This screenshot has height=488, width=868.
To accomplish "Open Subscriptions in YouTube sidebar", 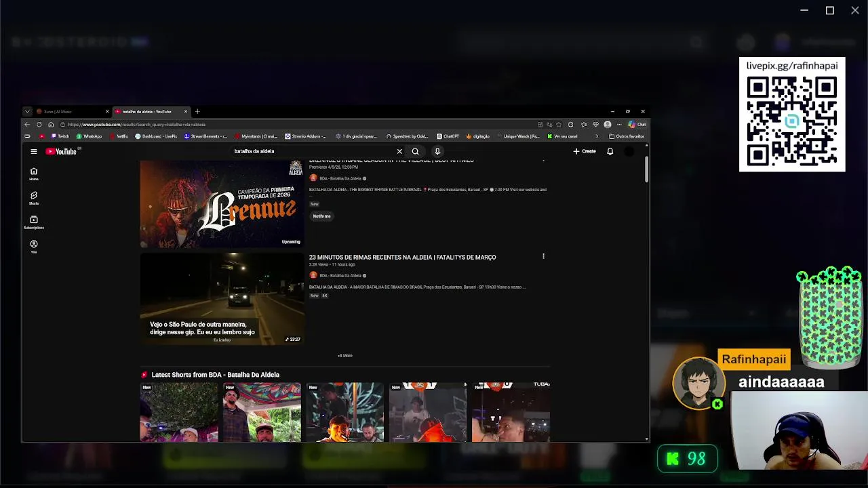I will point(34,223).
